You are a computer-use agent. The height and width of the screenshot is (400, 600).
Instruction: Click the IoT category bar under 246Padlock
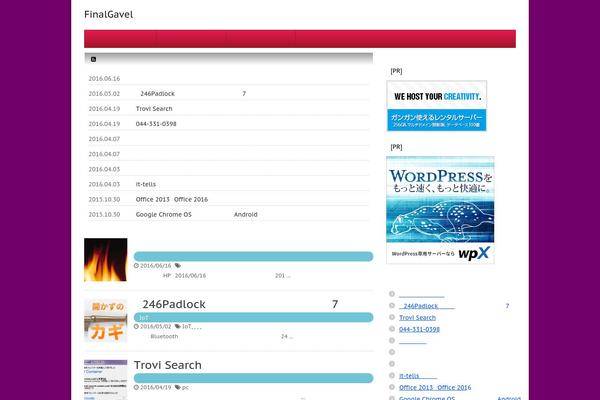(253, 317)
